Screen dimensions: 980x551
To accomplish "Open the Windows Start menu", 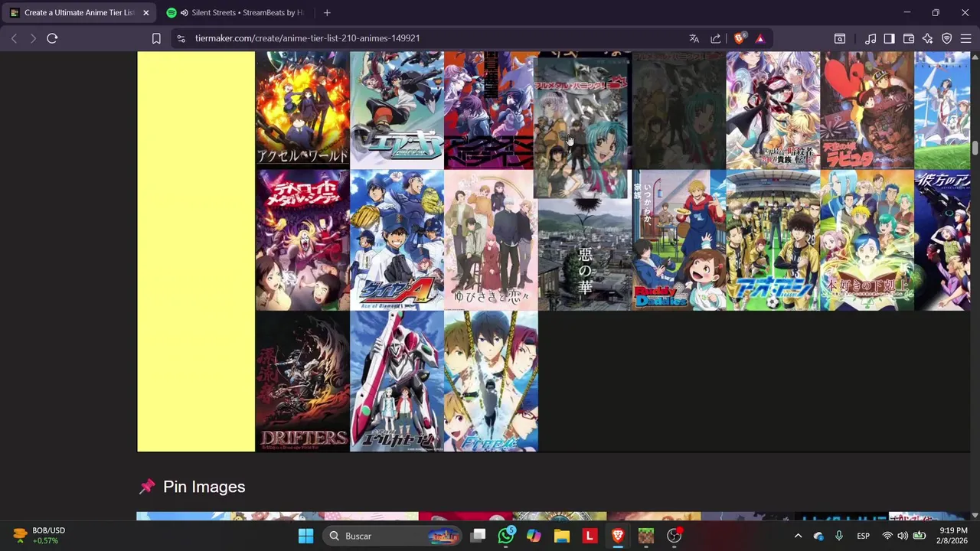I will (x=305, y=536).
